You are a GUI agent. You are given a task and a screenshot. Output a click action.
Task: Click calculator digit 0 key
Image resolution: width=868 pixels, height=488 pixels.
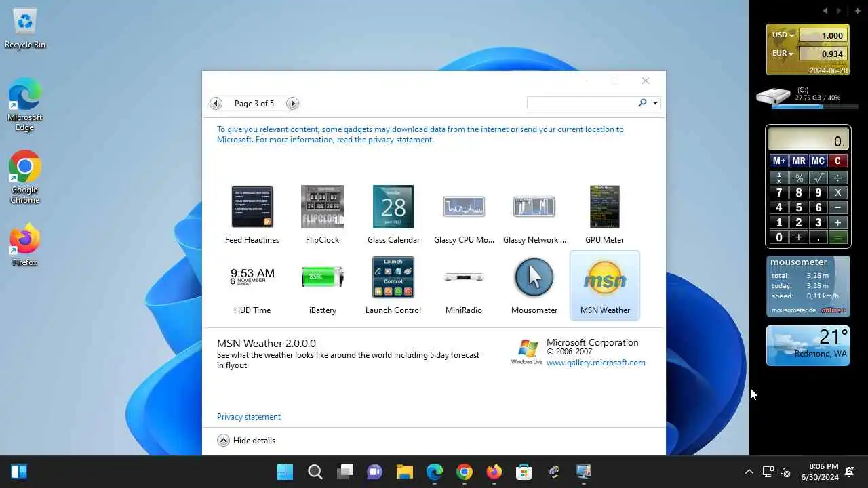(779, 237)
